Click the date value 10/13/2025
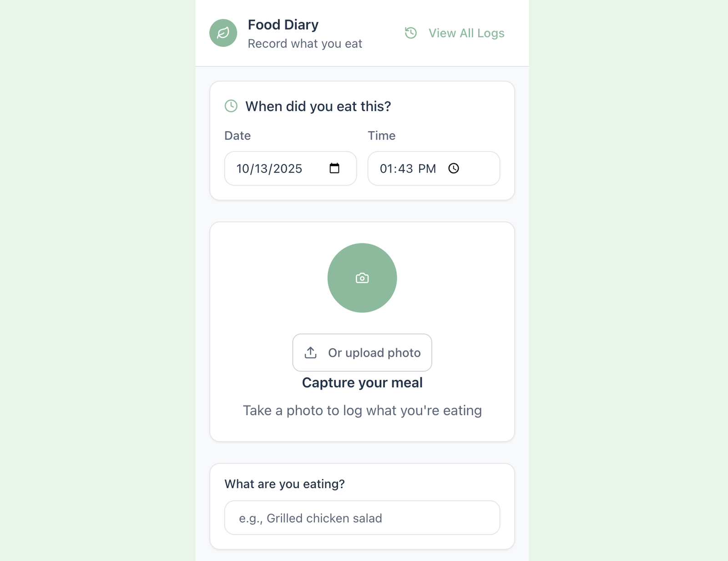This screenshot has width=728, height=561. [x=269, y=169]
